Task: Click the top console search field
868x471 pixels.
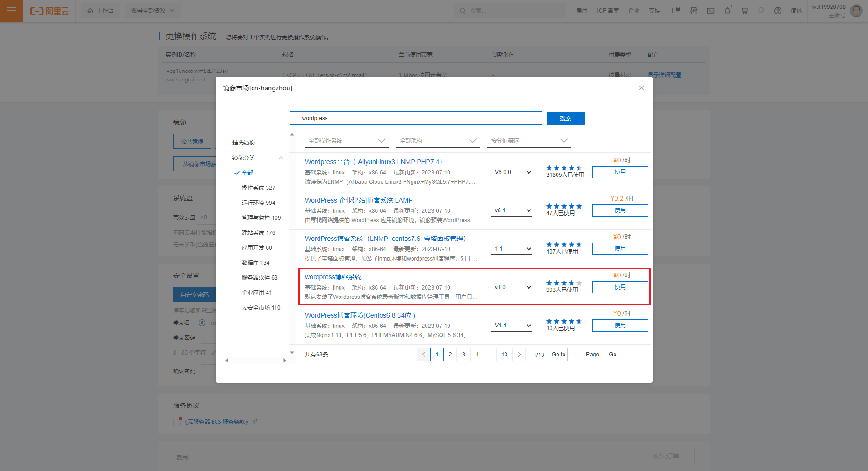Action: [510, 11]
